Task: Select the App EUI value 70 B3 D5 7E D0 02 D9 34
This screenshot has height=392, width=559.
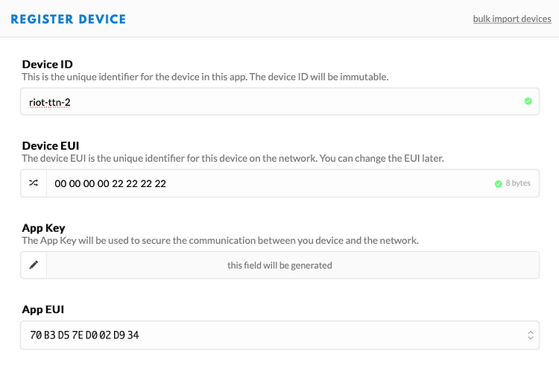Action: (84, 335)
